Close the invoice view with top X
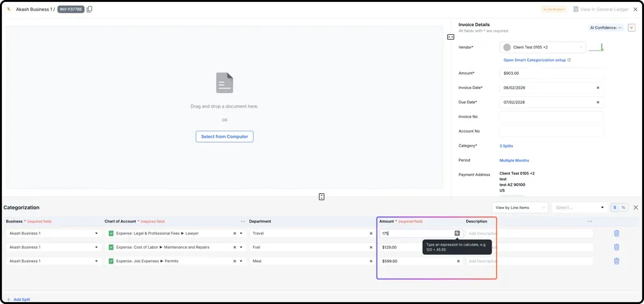The width and height of the screenshot is (644, 304). (x=635, y=9)
